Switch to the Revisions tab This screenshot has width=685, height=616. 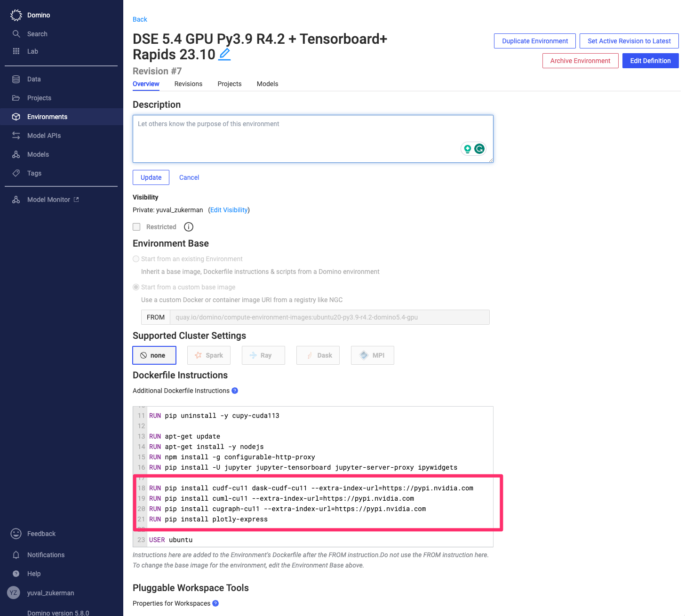[188, 84]
